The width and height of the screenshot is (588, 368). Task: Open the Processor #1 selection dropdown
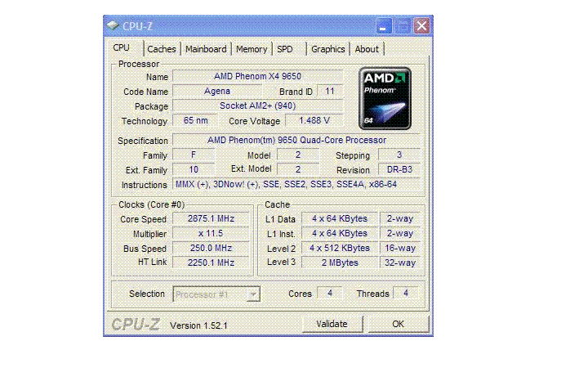216,294
